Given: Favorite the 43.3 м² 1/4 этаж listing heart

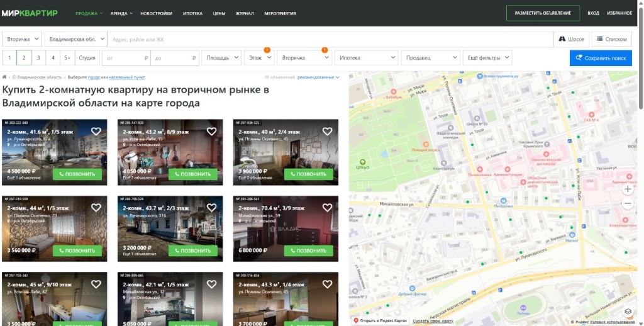Looking at the screenshot, I should pyautogui.click(x=327, y=284).
